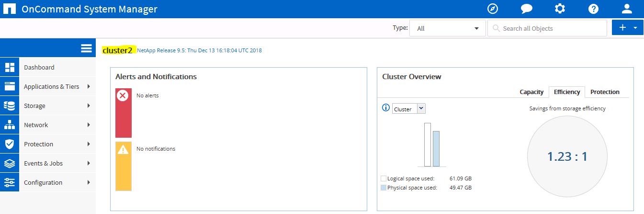Expand Events & Jobs submenu arrow
644x214 pixels.
pyautogui.click(x=89, y=163)
